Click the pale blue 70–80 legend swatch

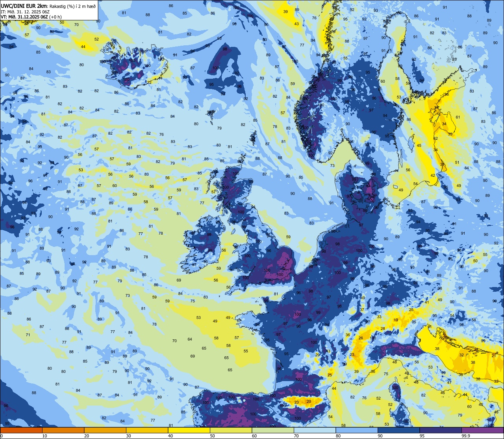pyautogui.click(x=315, y=430)
